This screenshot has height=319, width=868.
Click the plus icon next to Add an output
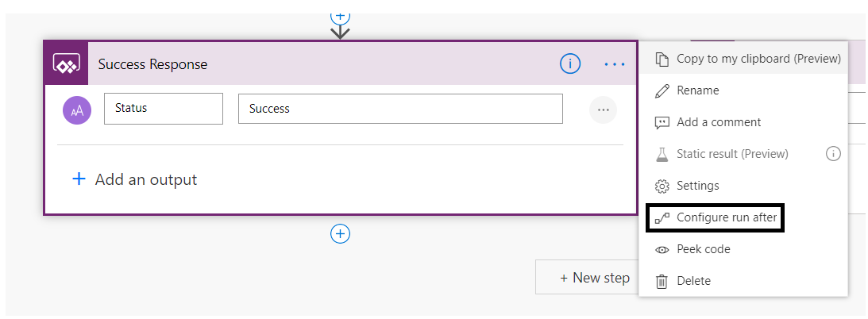(x=79, y=179)
